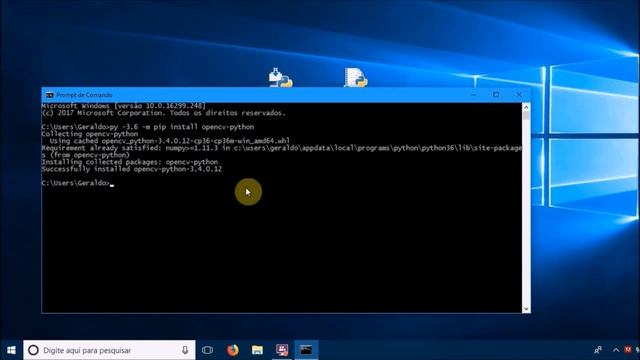The image size is (640, 360).
Task: Click the Cortana search box
Action: (109, 350)
